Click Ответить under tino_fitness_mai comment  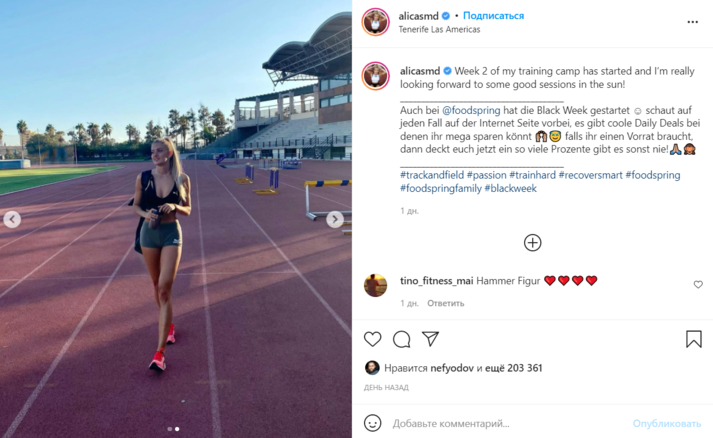click(446, 303)
